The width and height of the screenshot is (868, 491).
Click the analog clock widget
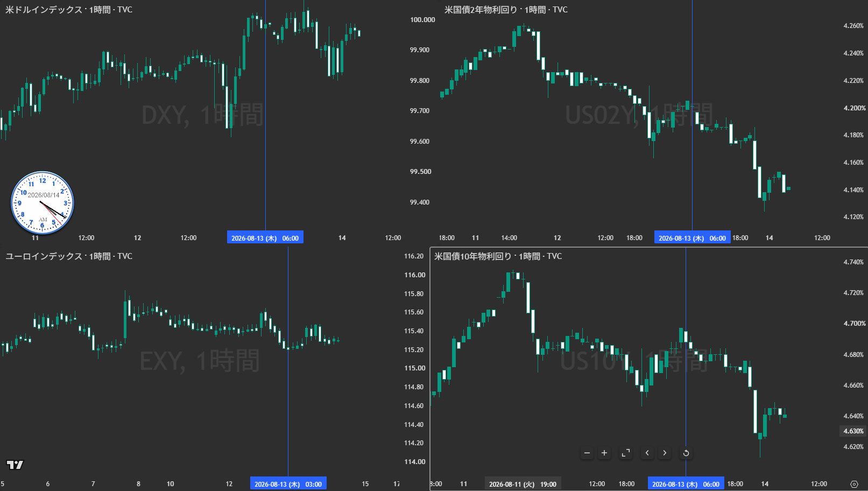tap(43, 203)
